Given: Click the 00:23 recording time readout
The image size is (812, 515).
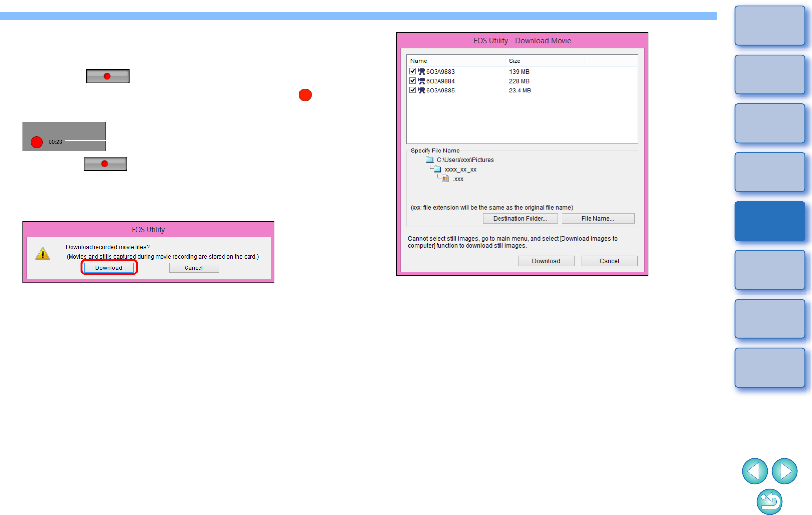Looking at the screenshot, I should point(55,142).
